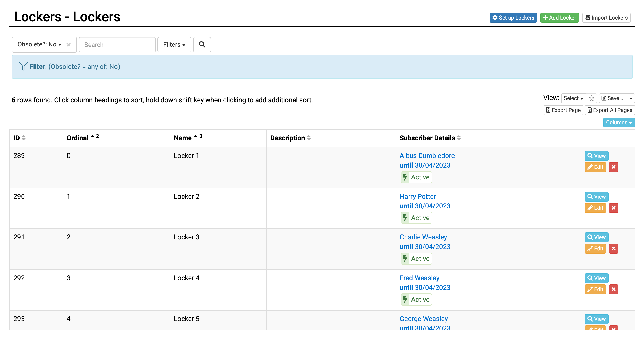Image resolution: width=644 pixels, height=337 pixels.
Task: Click the Lockers - Lockers page title
Action: (67, 17)
